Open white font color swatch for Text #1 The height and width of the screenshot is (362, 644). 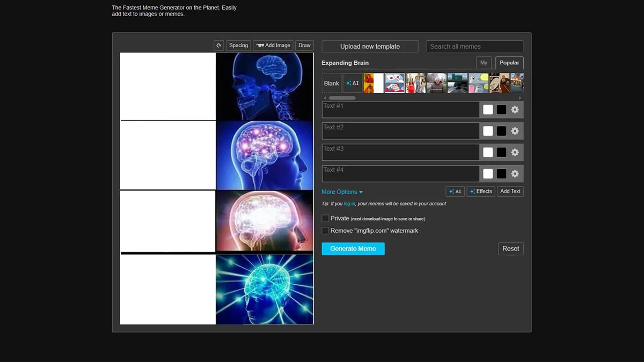click(x=488, y=109)
